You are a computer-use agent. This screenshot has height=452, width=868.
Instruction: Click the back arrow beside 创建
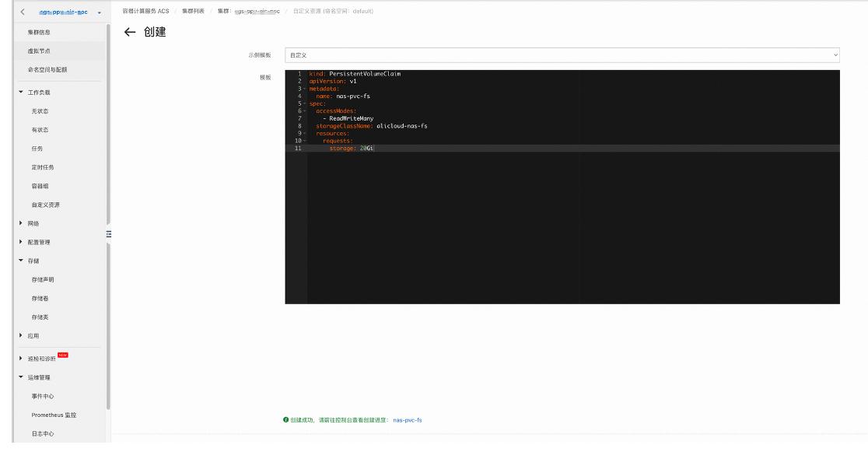pyautogui.click(x=130, y=32)
